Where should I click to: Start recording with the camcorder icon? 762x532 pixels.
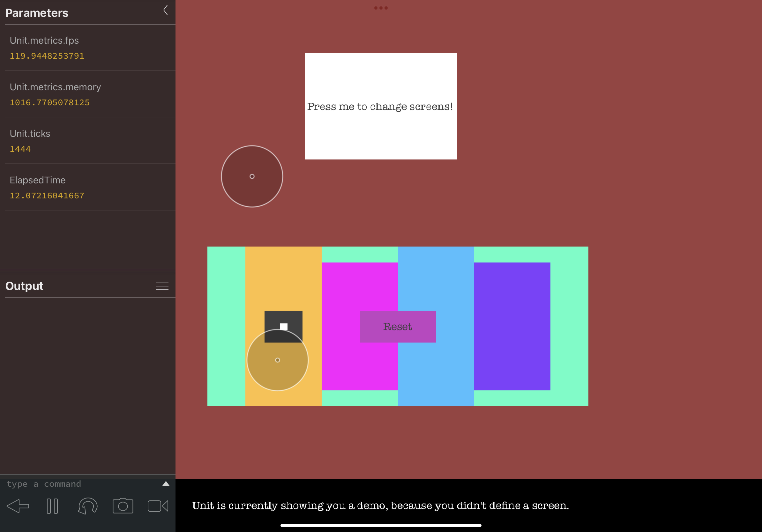pyautogui.click(x=158, y=506)
